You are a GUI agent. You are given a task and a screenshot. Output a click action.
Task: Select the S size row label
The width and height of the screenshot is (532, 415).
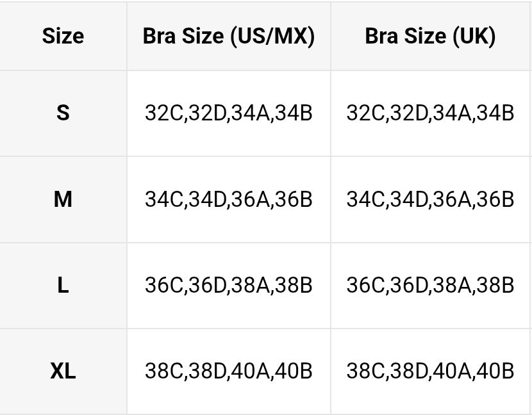63,113
